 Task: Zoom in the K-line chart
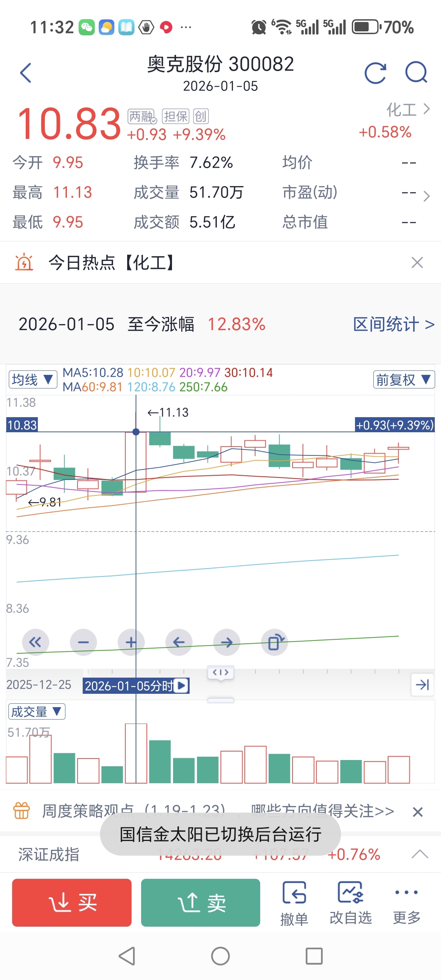[x=131, y=642]
